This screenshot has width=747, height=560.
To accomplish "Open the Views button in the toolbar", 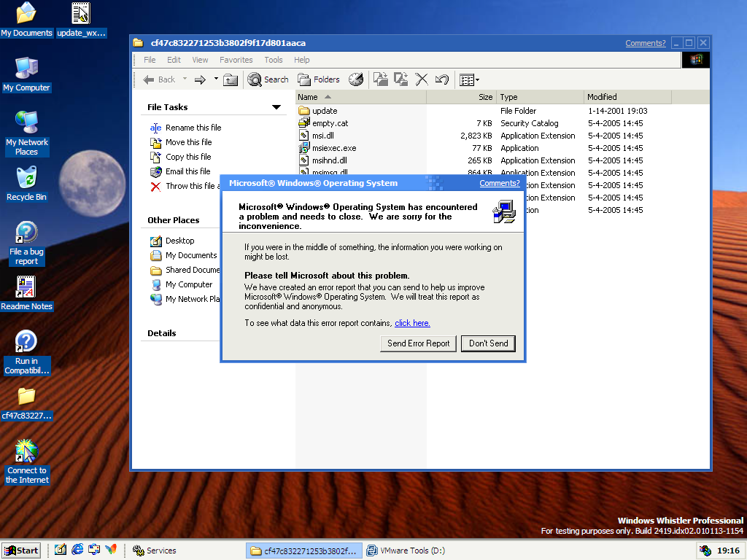I will (x=469, y=80).
